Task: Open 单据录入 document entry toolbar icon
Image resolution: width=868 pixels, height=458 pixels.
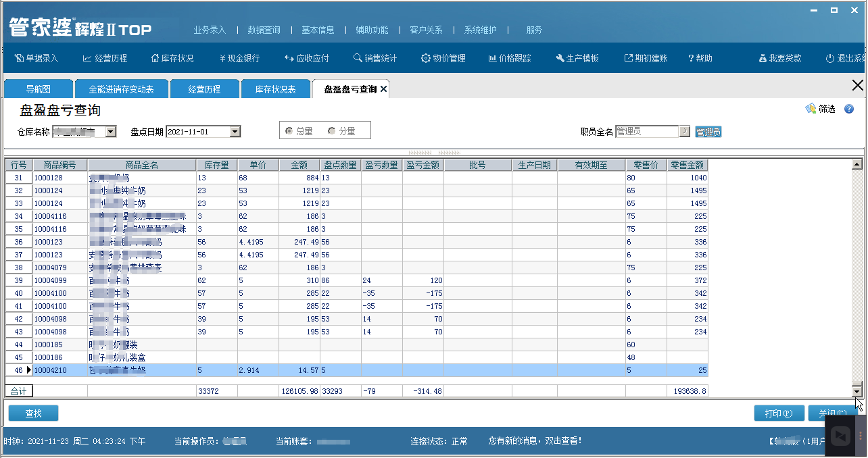Action: click(20, 59)
